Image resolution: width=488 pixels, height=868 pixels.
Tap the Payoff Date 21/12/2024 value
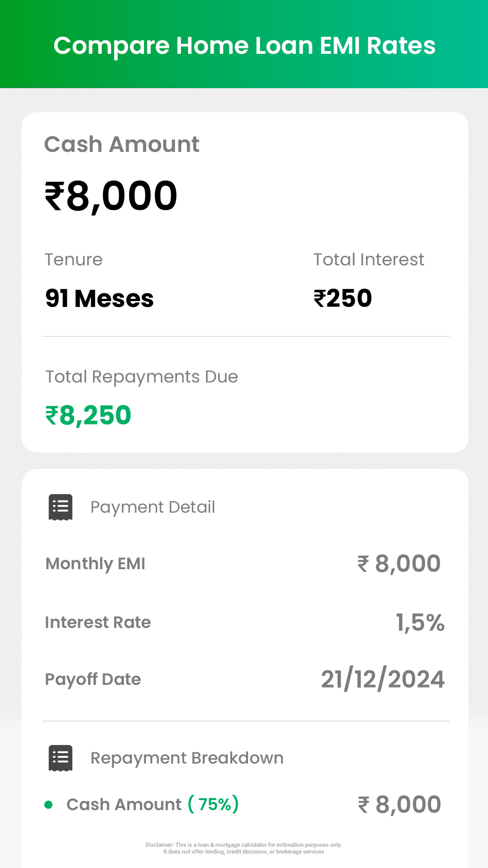383,679
